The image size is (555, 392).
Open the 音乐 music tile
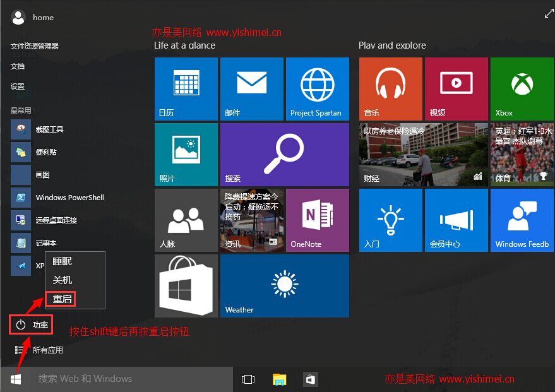391,89
